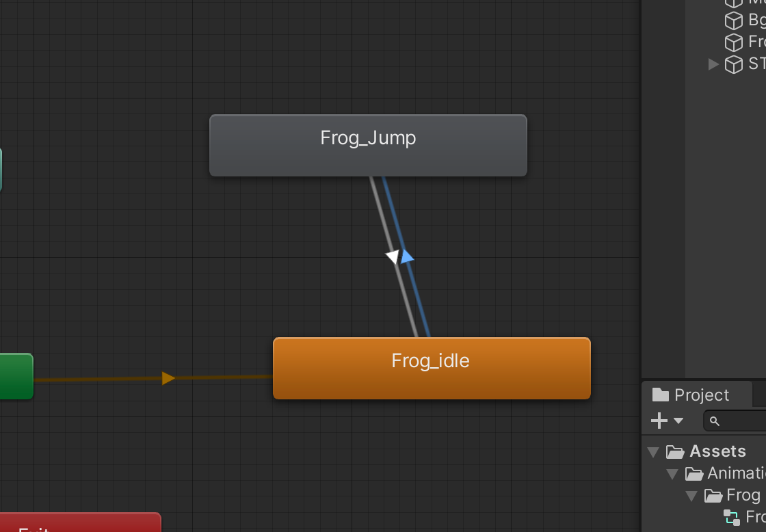
Task: Select the green Entry node
Action: tap(16, 376)
